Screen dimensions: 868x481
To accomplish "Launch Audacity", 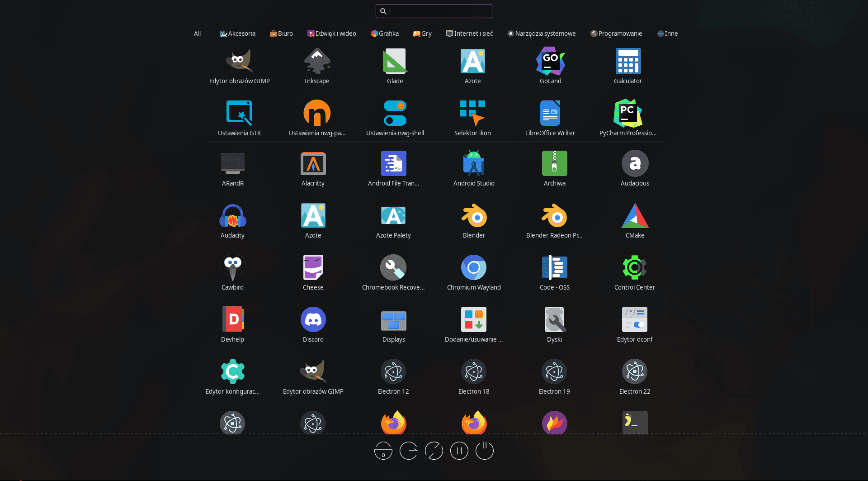I will (233, 220).
